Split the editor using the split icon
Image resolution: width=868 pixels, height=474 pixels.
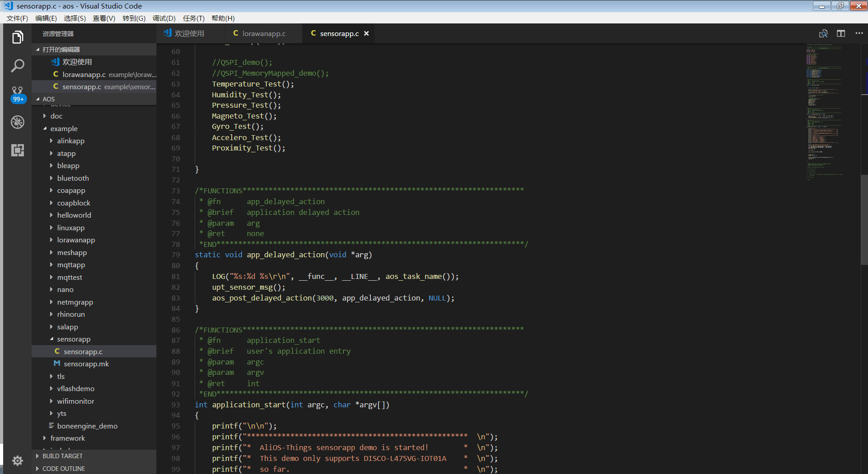[841, 33]
